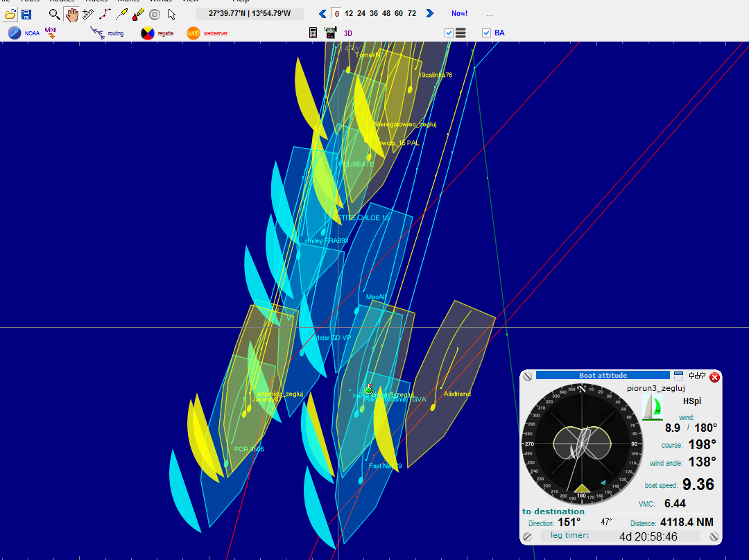Click the smiley FRA898 boat label
Screen dimensions: 749x560
327,240
